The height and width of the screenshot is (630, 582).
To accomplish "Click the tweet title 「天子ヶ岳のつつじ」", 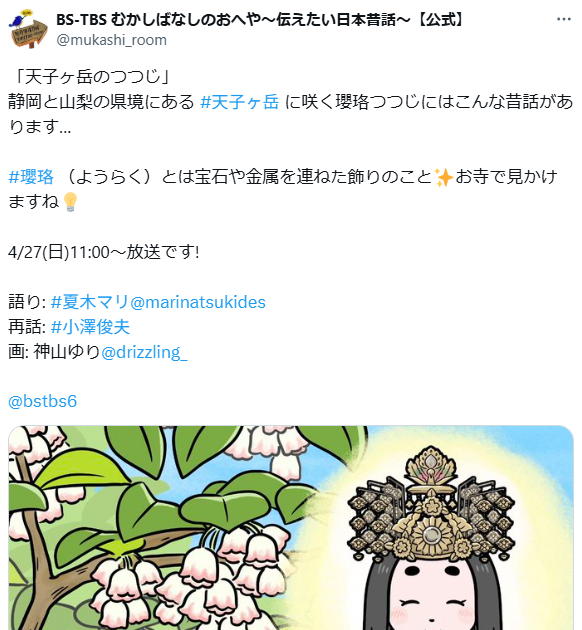I will click(91, 77).
